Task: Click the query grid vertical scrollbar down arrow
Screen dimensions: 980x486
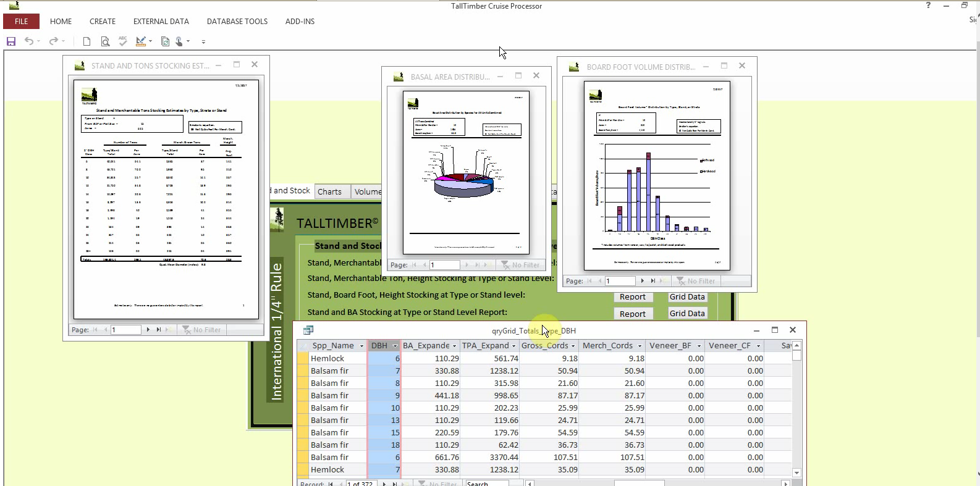Action: coord(796,473)
